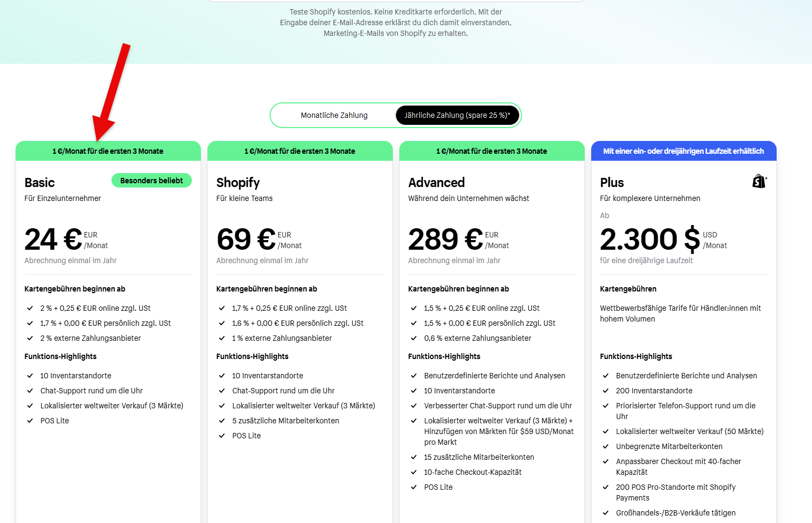812x523 pixels.
Task: Click the 24 € price
Action: [x=54, y=239]
